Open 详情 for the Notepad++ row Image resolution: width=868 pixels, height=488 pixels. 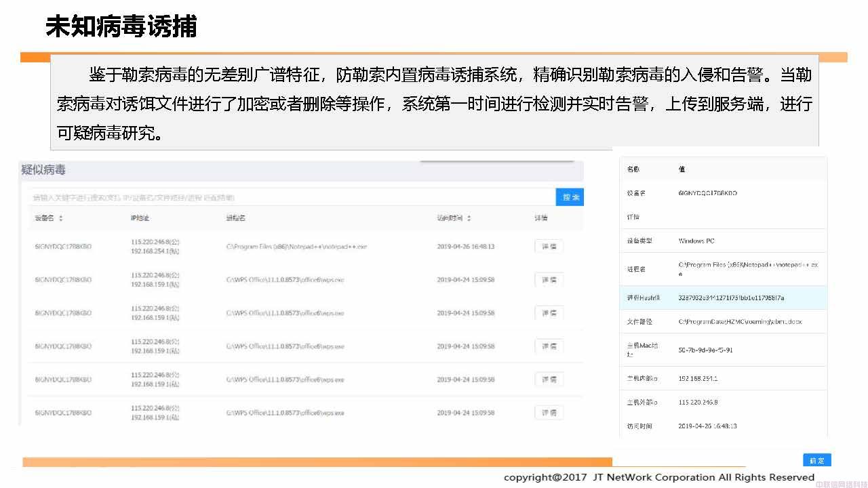coord(549,247)
